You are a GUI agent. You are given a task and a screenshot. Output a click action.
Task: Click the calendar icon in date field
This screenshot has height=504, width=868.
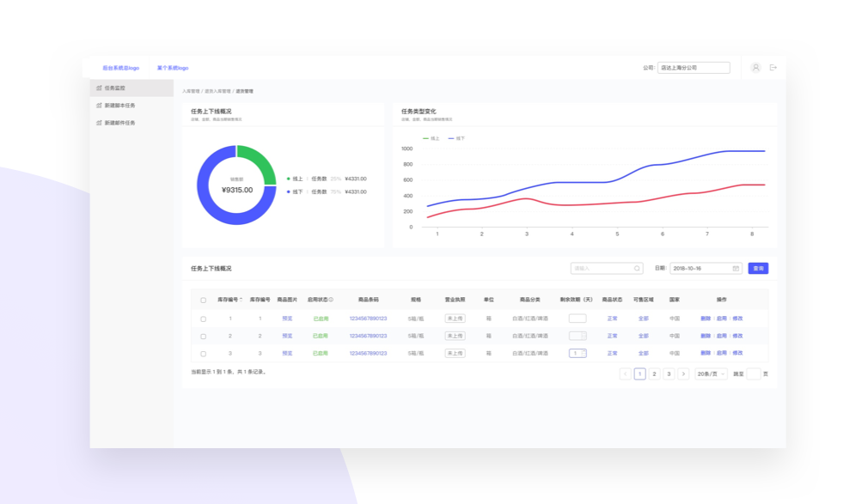coord(736,269)
